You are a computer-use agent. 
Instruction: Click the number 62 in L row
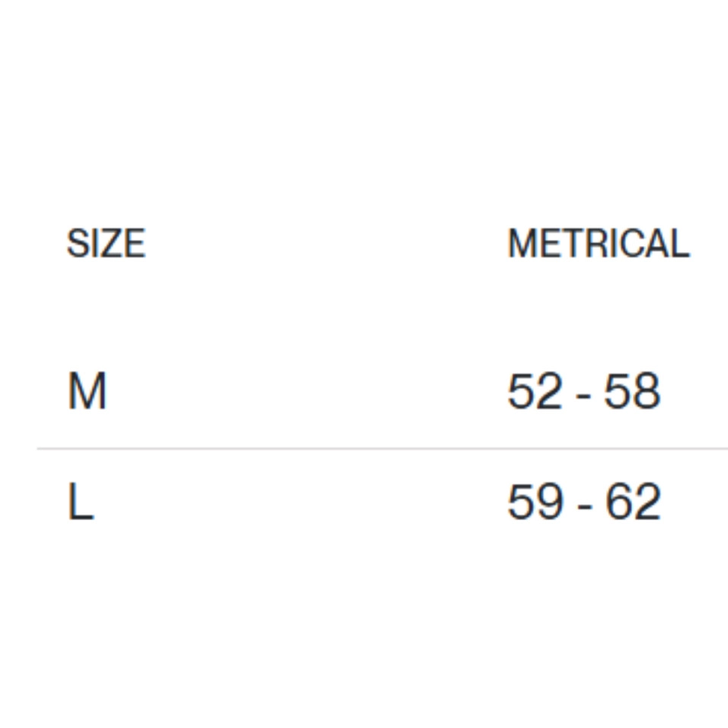[633, 503]
